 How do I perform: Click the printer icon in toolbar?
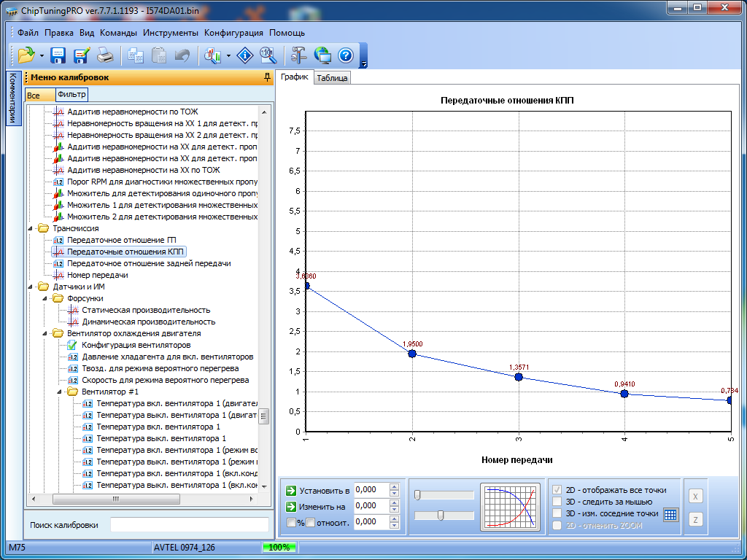[x=105, y=55]
